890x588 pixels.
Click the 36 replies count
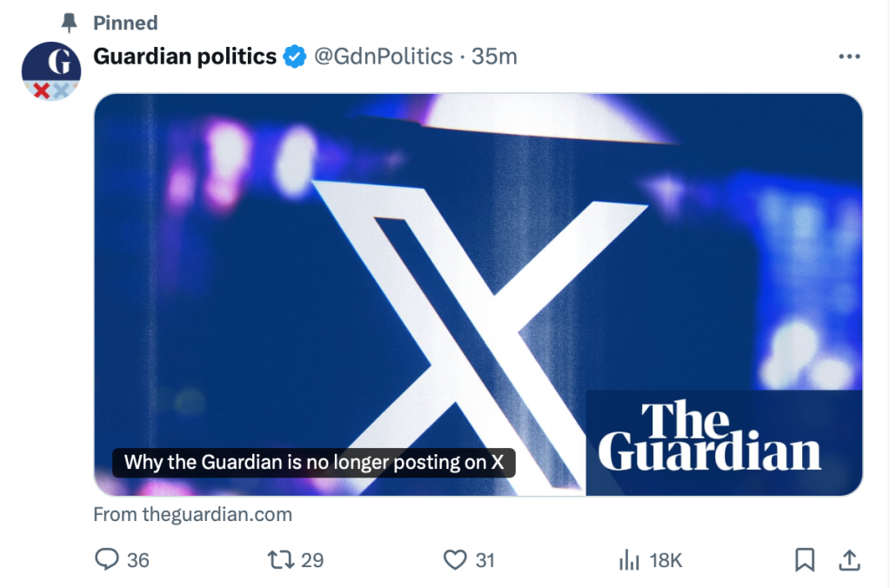point(138,560)
